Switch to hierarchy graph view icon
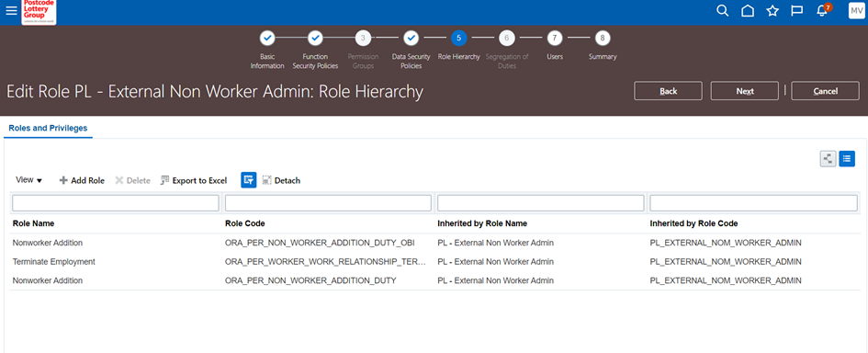The width and height of the screenshot is (868, 353). click(x=829, y=159)
